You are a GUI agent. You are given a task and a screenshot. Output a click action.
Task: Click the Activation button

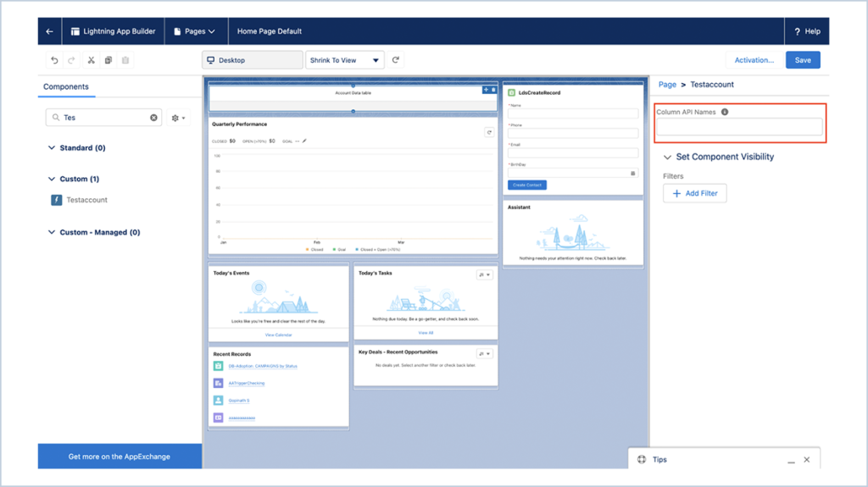[x=754, y=60]
